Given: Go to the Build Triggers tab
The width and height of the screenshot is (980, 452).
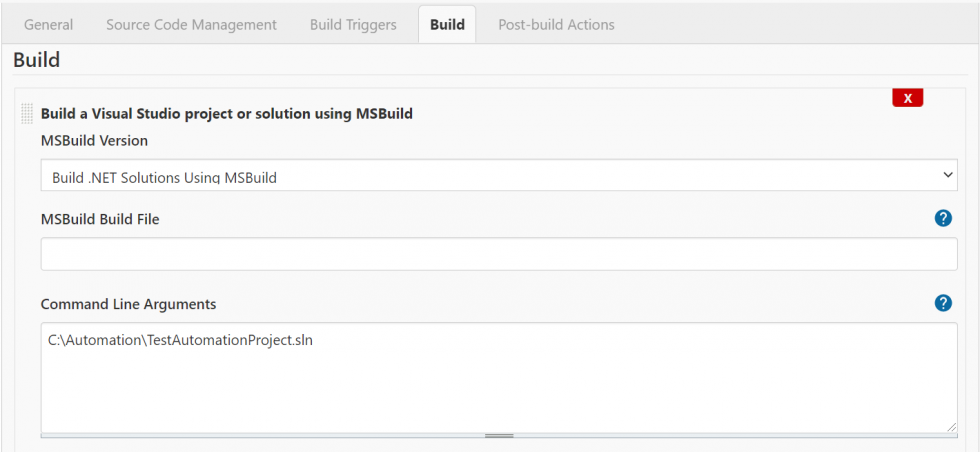Looking at the screenshot, I should coord(353,24).
